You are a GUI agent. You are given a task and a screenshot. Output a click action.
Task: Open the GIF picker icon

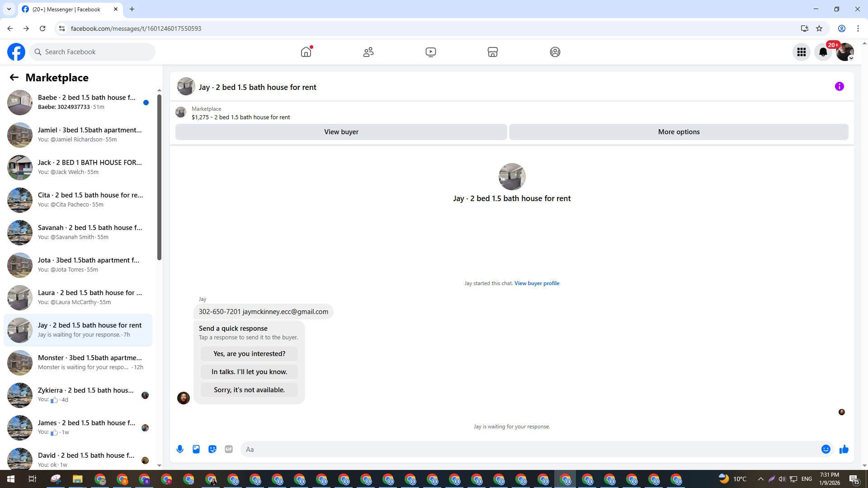(x=229, y=449)
